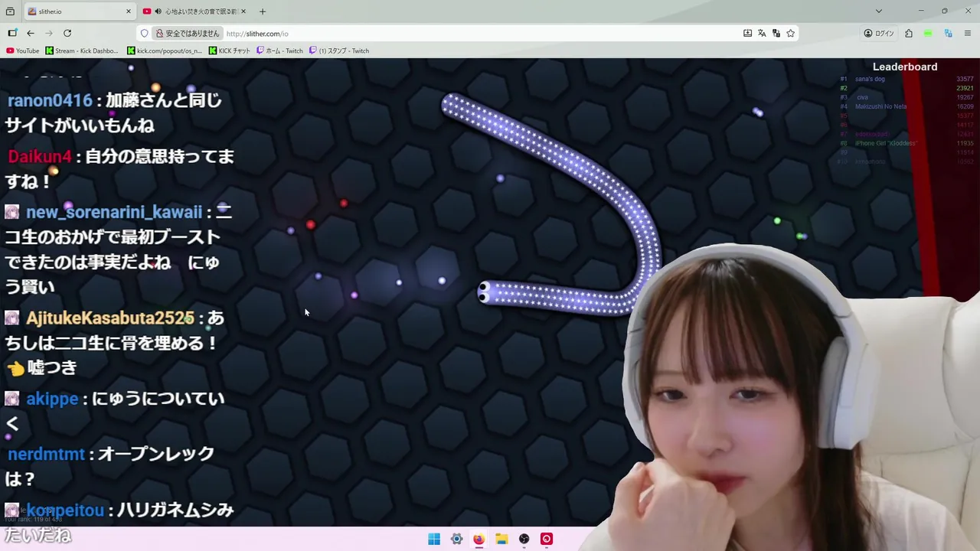Click chat username nerdmtmt

(46, 454)
